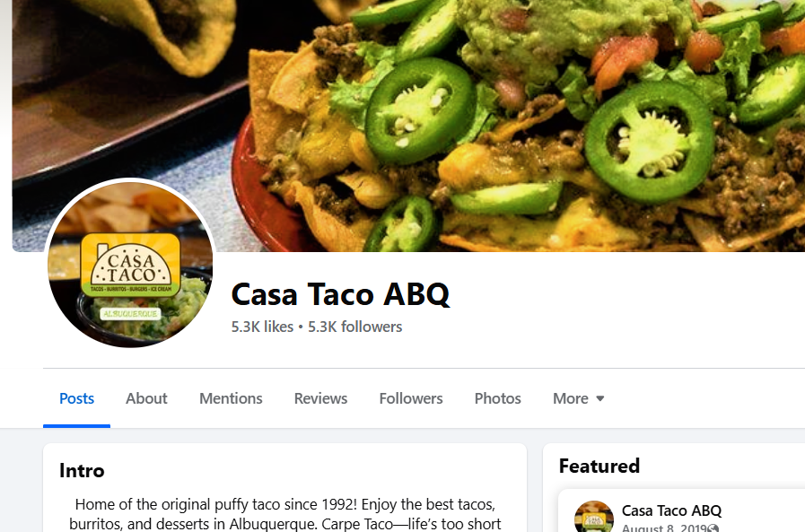Viewport: 805px width, 532px height.
Task: Click the 5.3K likes link
Action: tap(262, 327)
